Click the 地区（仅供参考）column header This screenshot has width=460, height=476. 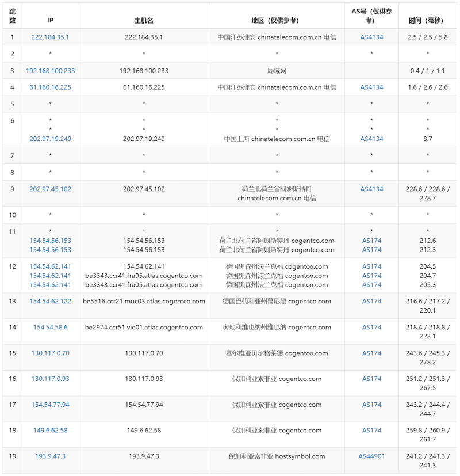coord(277,20)
